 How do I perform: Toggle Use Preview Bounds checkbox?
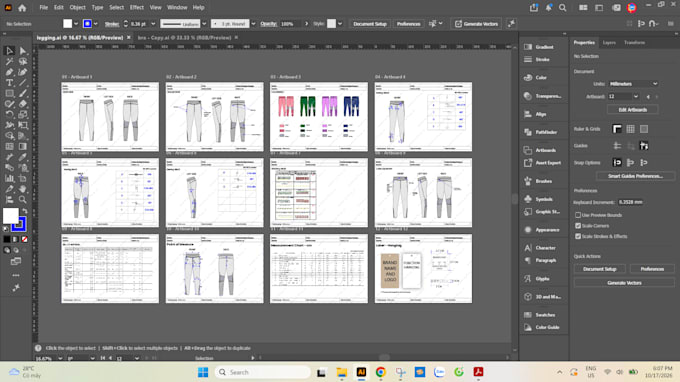click(x=578, y=215)
